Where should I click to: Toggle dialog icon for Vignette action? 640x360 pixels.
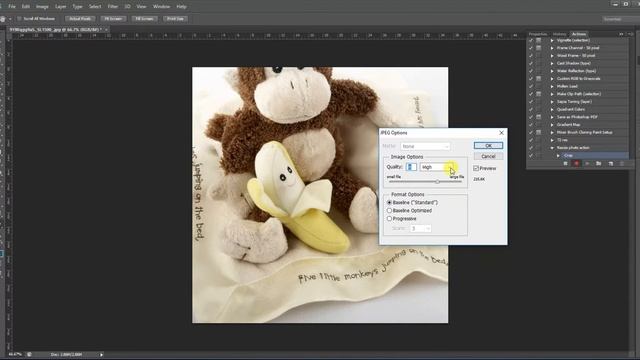coord(539,40)
